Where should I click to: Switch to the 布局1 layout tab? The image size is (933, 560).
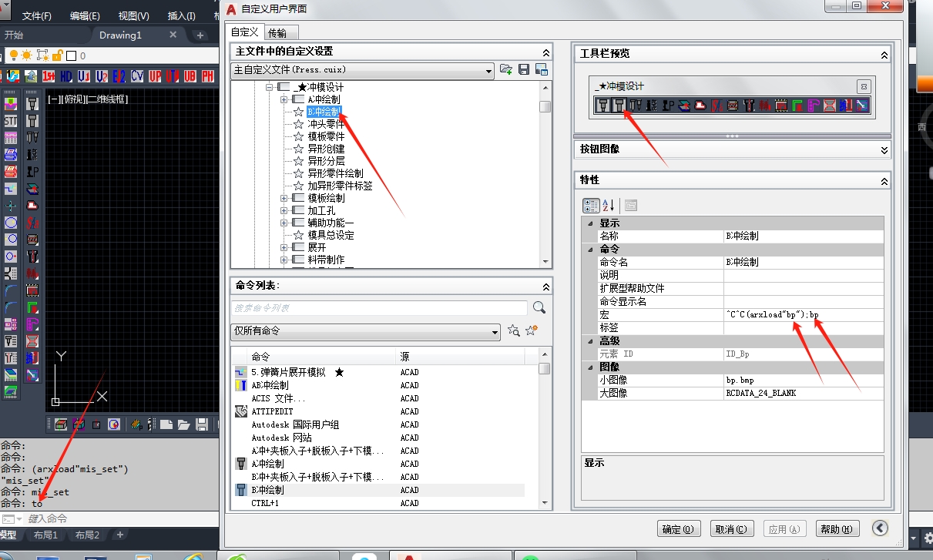(x=45, y=535)
